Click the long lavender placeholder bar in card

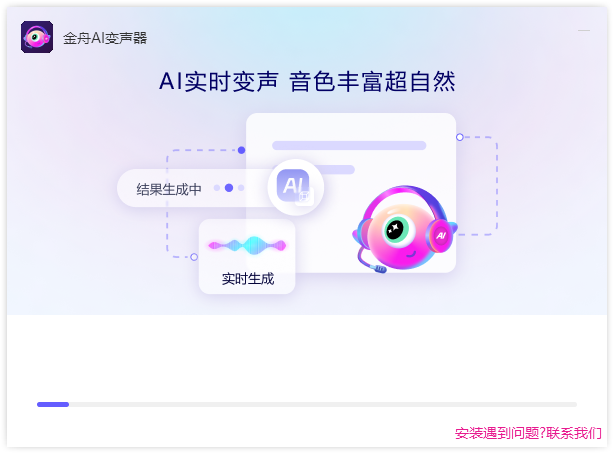(349, 145)
